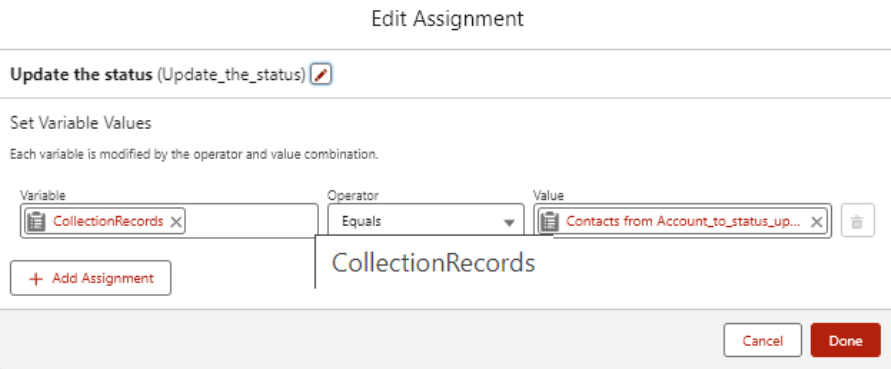The height and width of the screenshot is (369, 891).
Task: Click the pencil edit icon beside Update_the_status
Action: click(x=321, y=74)
